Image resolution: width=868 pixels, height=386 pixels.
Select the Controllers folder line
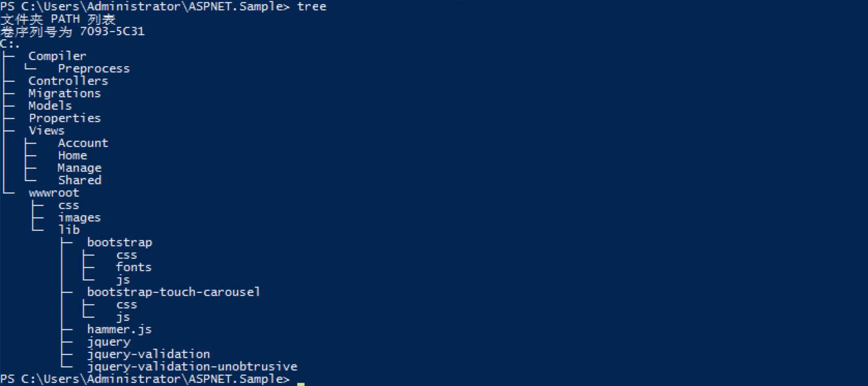pos(68,81)
